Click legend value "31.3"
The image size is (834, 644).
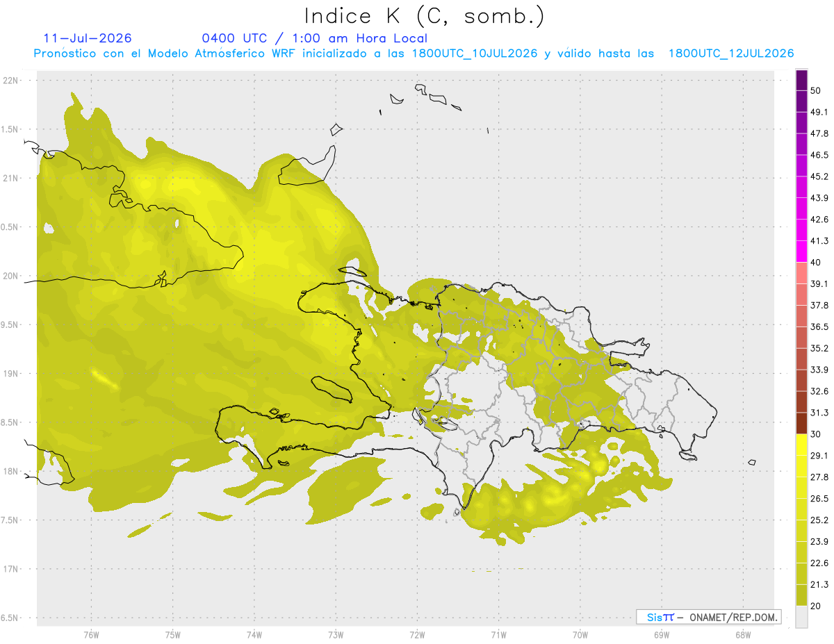819,413
